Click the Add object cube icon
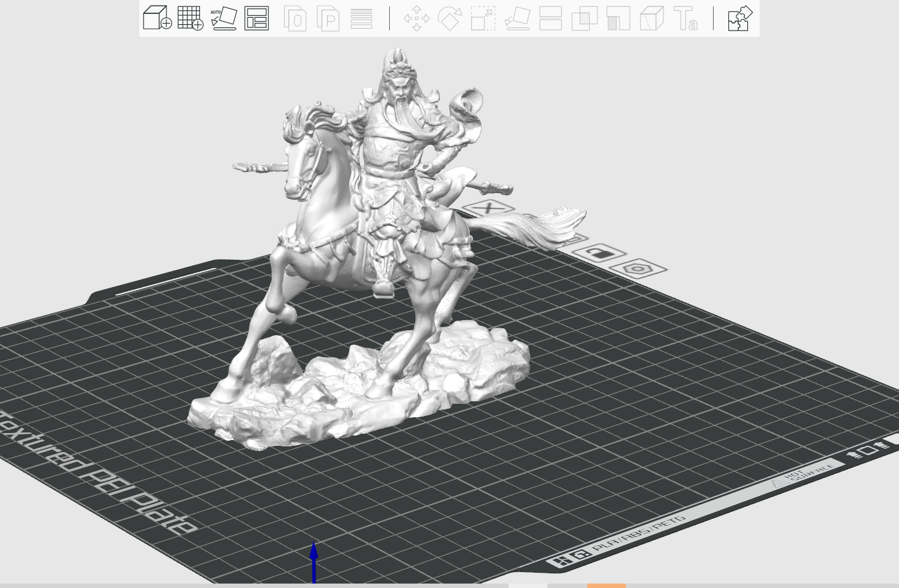The image size is (899, 588). [x=157, y=18]
